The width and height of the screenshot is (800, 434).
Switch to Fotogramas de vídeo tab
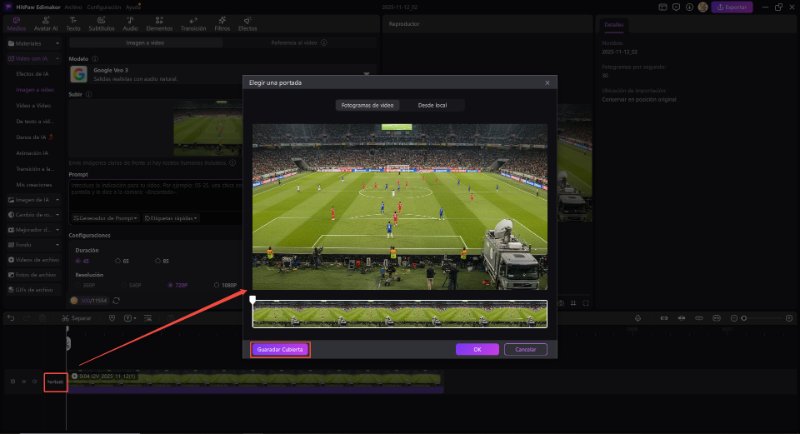pyautogui.click(x=367, y=104)
